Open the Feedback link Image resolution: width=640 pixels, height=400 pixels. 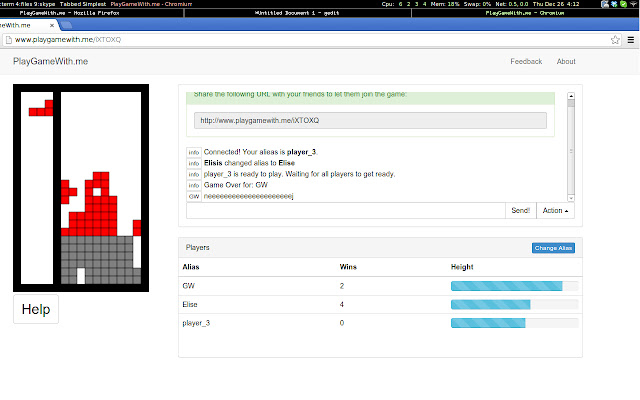point(526,61)
